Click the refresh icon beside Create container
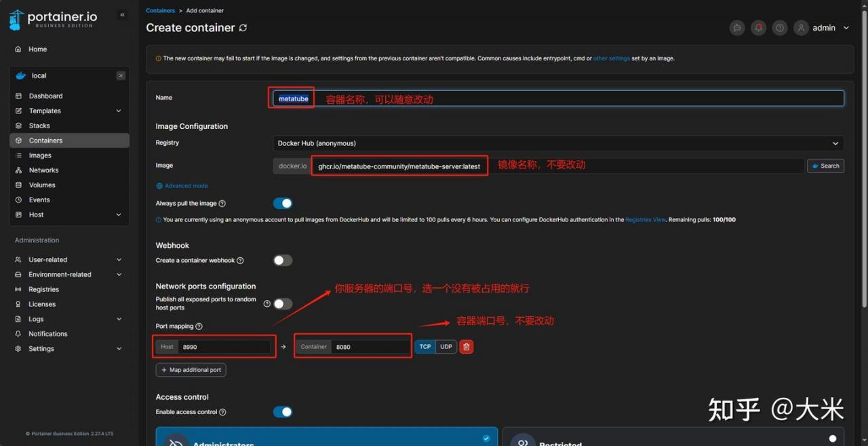Image resolution: width=868 pixels, height=446 pixels. [243, 28]
